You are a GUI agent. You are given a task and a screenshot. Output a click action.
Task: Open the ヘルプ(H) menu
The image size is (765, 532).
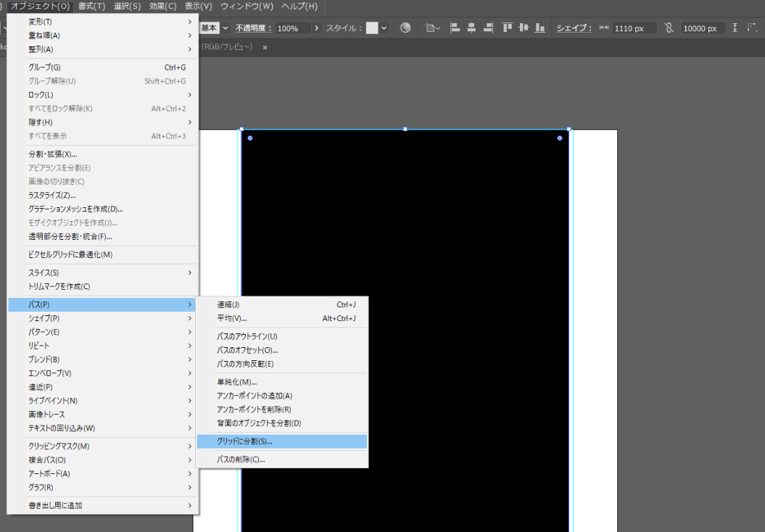coord(299,7)
